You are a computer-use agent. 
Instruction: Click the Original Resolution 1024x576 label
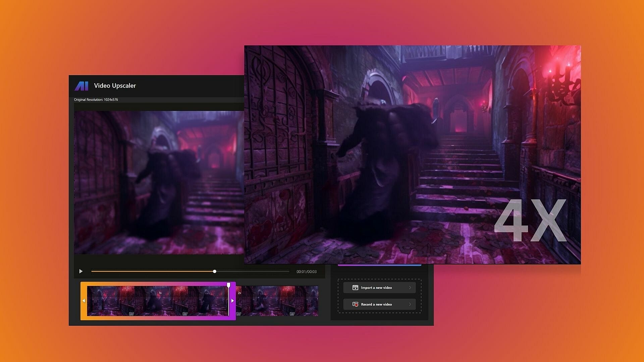[x=96, y=100]
